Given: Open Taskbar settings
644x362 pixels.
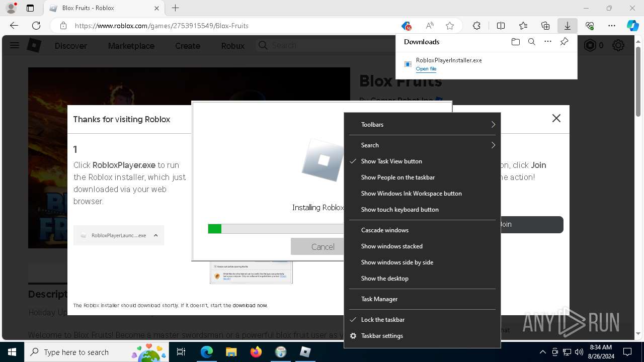Looking at the screenshot, I should pyautogui.click(x=422, y=336).
